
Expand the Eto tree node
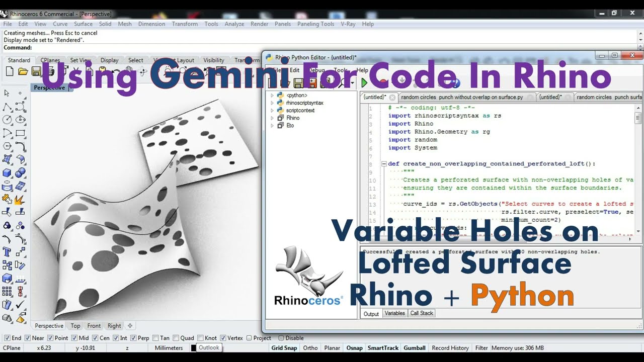click(272, 125)
